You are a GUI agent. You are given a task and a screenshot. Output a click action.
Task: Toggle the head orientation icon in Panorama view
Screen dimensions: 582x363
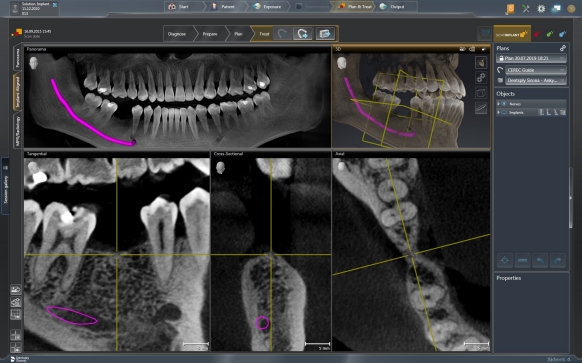point(33,63)
